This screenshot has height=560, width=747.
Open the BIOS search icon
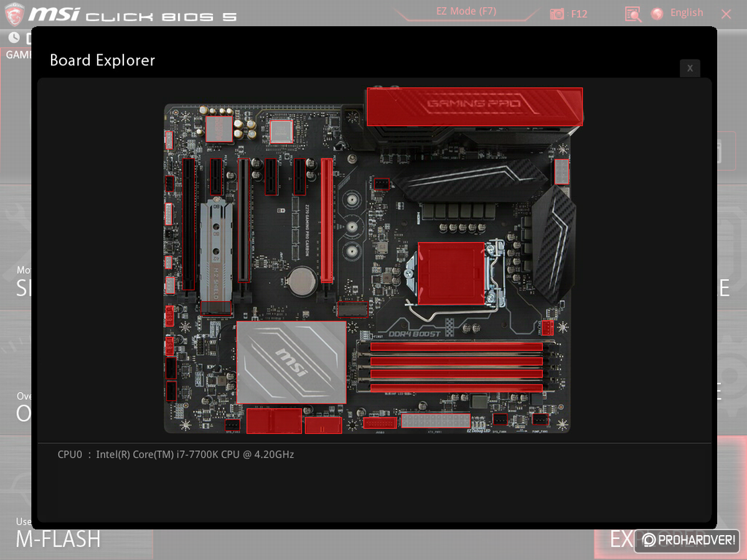pyautogui.click(x=633, y=14)
